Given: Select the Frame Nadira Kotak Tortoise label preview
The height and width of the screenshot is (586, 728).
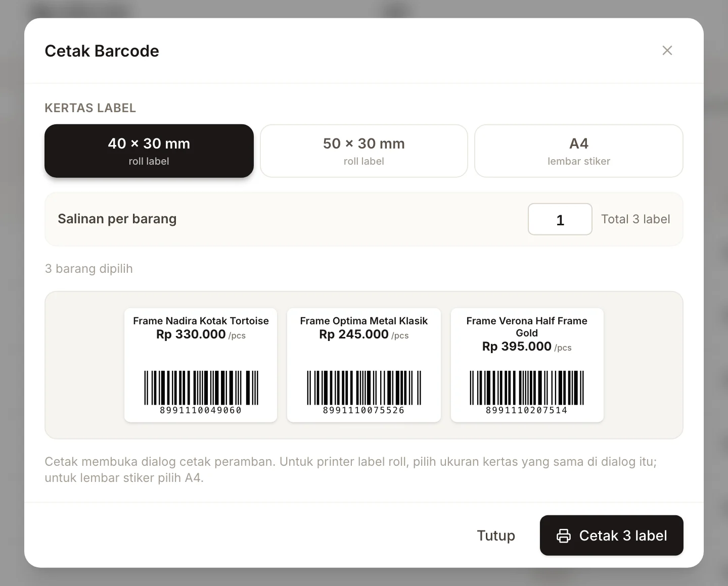Looking at the screenshot, I should [201, 365].
